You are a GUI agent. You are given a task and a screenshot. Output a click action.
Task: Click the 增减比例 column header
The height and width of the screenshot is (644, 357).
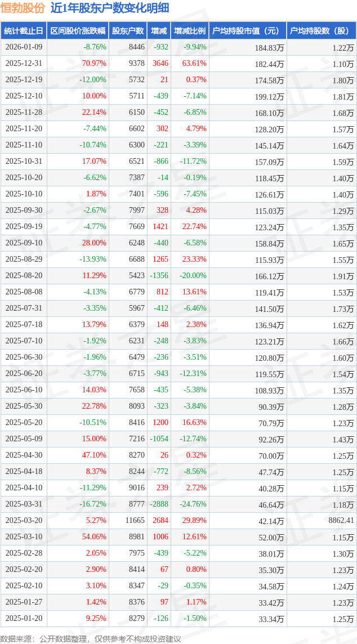point(190,31)
